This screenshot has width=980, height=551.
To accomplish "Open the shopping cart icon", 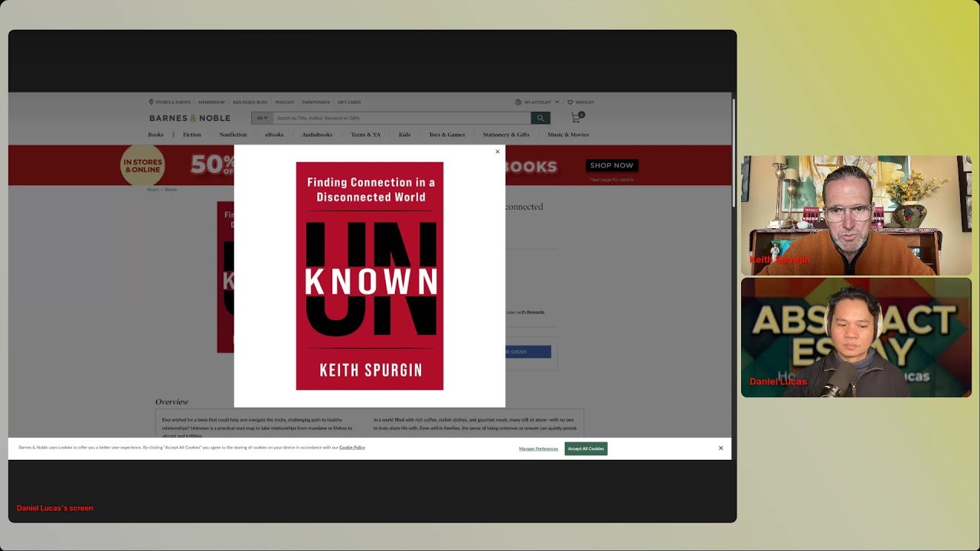I will point(577,118).
